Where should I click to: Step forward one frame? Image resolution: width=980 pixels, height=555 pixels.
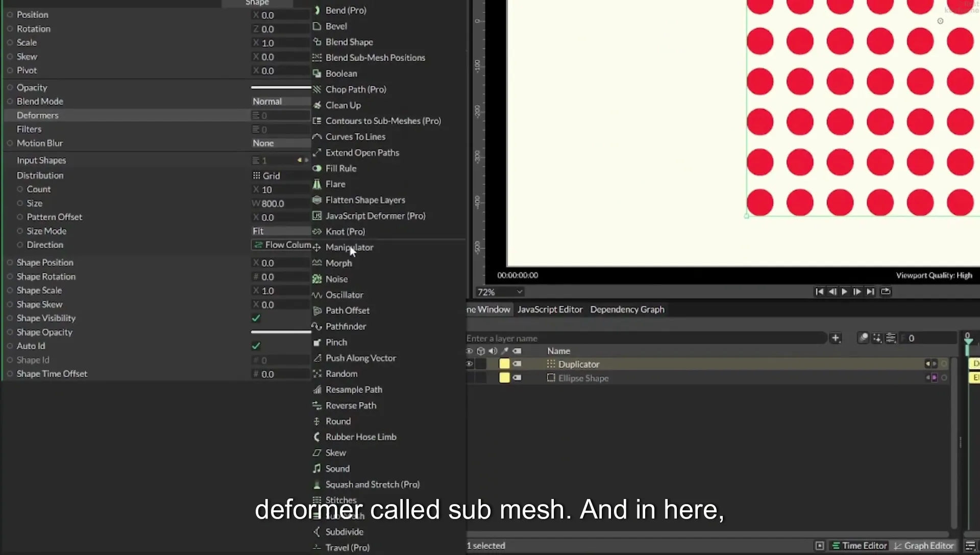point(857,292)
